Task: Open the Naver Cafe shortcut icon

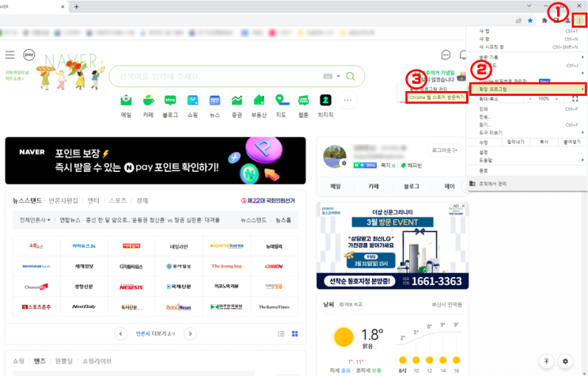Action: click(148, 101)
